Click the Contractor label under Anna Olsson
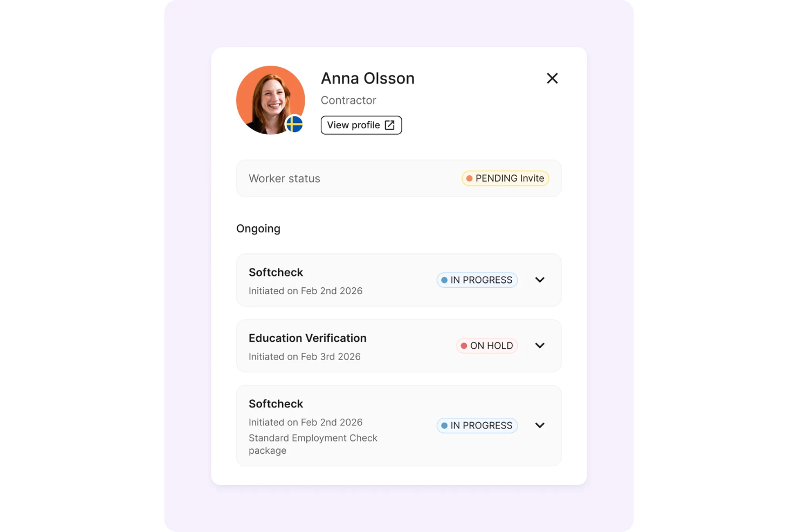Viewport: 798px width, 532px height. [348, 100]
